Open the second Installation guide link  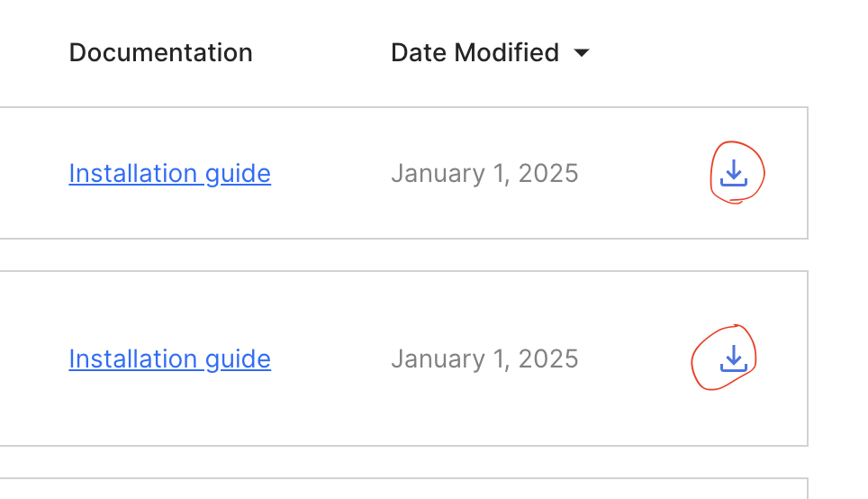pyautogui.click(x=169, y=358)
